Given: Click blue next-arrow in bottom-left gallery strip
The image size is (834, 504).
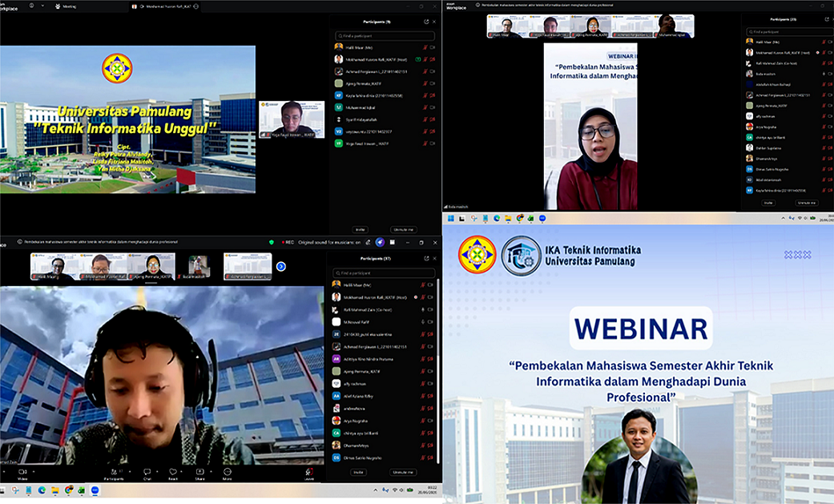Looking at the screenshot, I should pyautogui.click(x=281, y=267).
